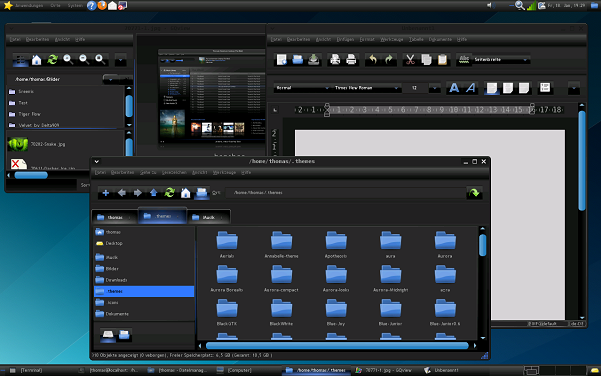The height and width of the screenshot is (376, 601).
Task: Click the zoom in magnifier in GQview toolbar
Action: (68, 59)
